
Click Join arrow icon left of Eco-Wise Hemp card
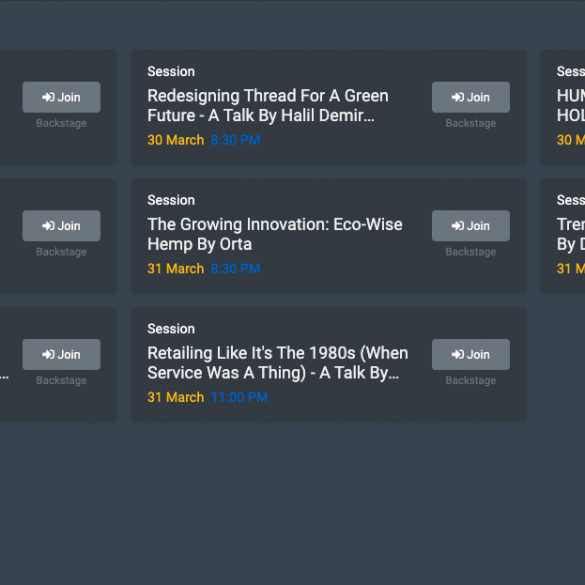(48, 226)
